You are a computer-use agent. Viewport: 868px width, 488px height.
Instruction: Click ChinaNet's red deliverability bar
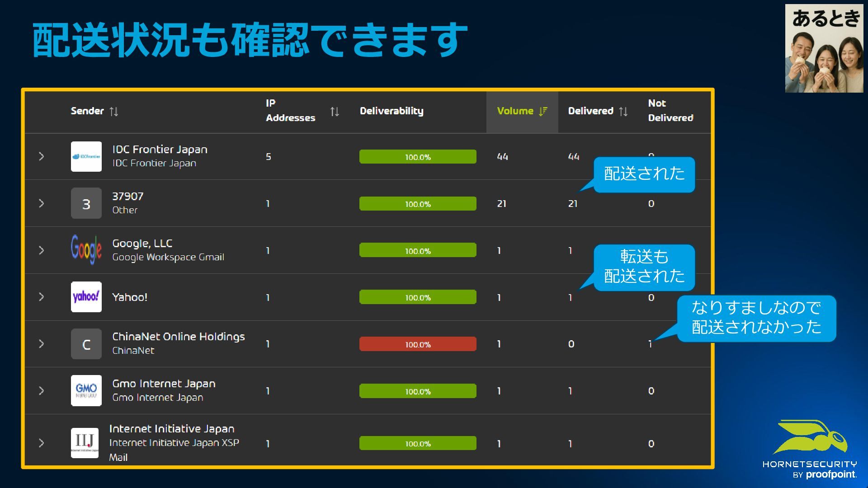click(x=417, y=344)
